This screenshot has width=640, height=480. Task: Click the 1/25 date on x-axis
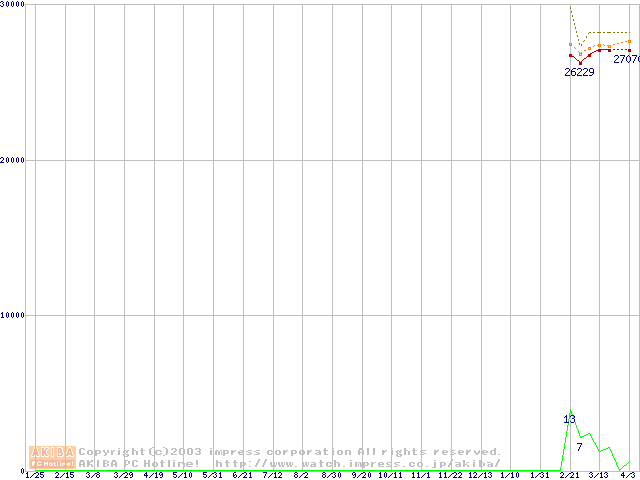(34, 475)
